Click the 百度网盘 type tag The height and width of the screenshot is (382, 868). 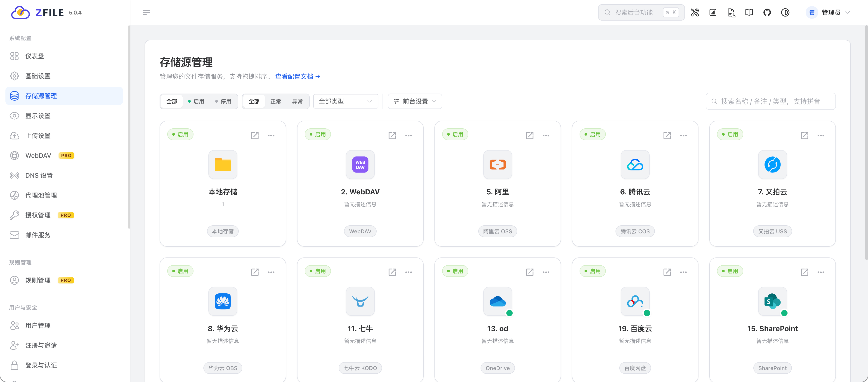tap(635, 368)
